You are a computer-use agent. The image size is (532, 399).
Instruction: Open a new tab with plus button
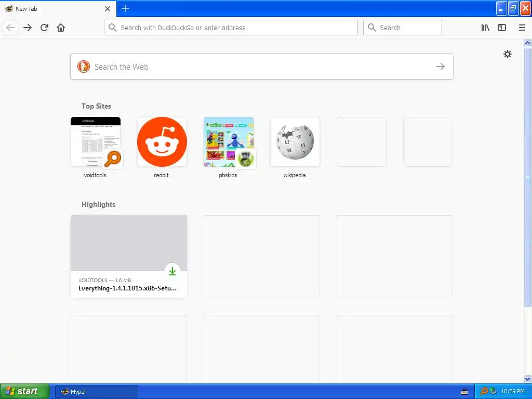125,8
